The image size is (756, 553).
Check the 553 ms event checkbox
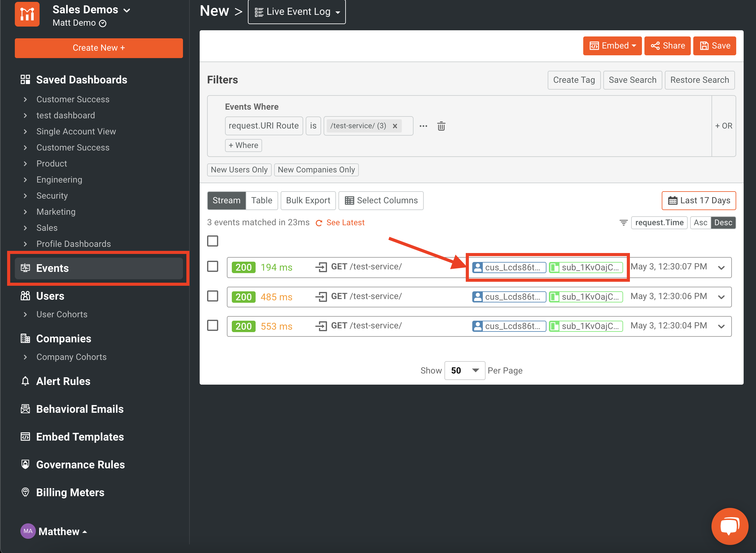[213, 325]
